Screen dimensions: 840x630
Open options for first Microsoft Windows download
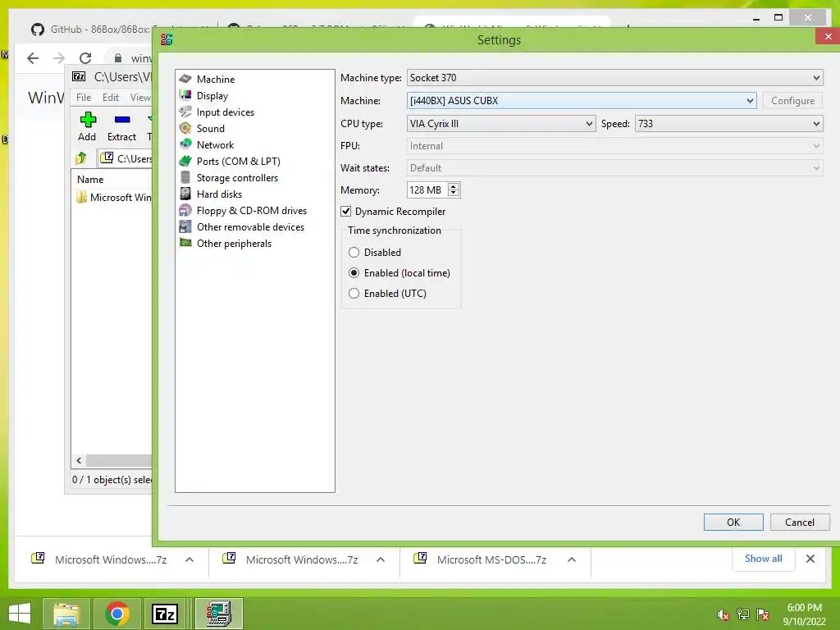[x=189, y=559]
